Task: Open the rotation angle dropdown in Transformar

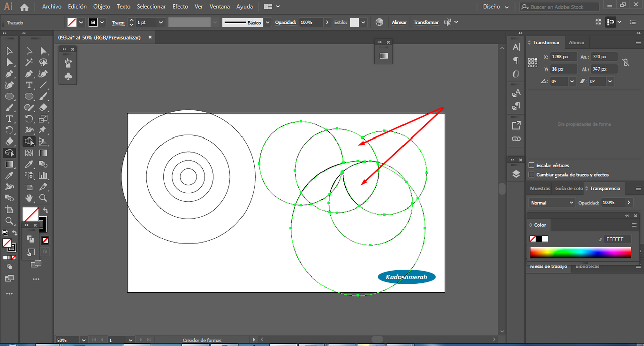Action: (572, 81)
